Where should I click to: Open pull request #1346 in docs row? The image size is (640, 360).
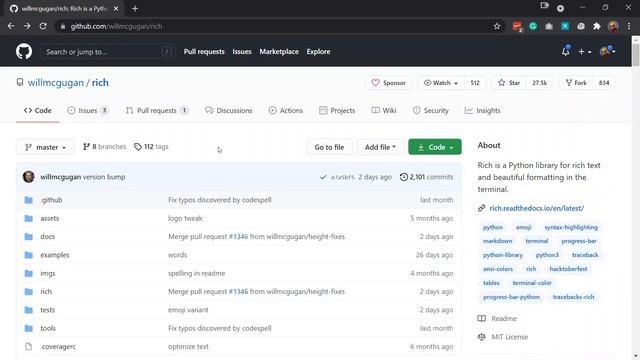pyautogui.click(x=238, y=236)
